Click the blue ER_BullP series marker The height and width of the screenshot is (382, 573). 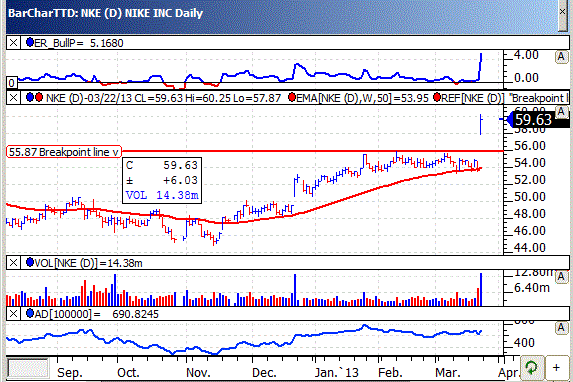[x=30, y=42]
